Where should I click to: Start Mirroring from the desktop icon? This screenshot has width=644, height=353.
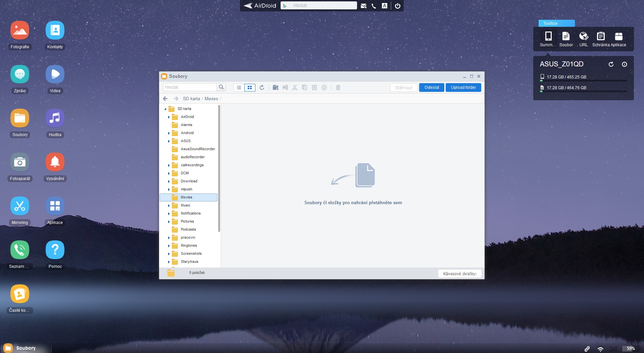pos(20,206)
